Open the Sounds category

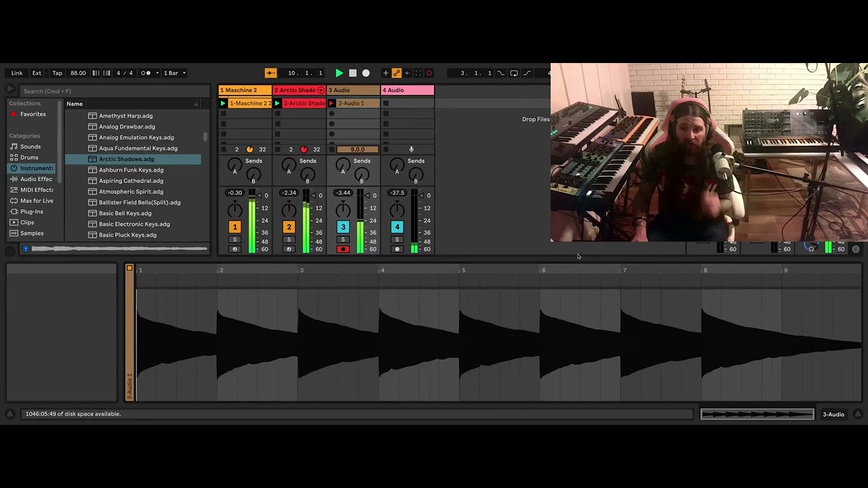click(31, 146)
